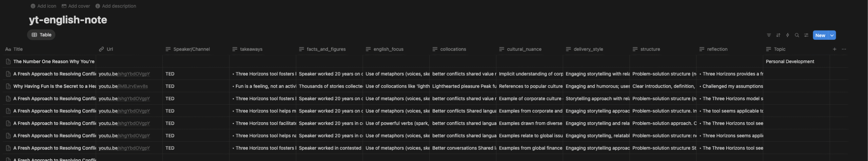Image resolution: width=868 pixels, height=161 pixels.
Task: Select 'Thousands of stories collecte' cell
Action: click(x=329, y=86)
